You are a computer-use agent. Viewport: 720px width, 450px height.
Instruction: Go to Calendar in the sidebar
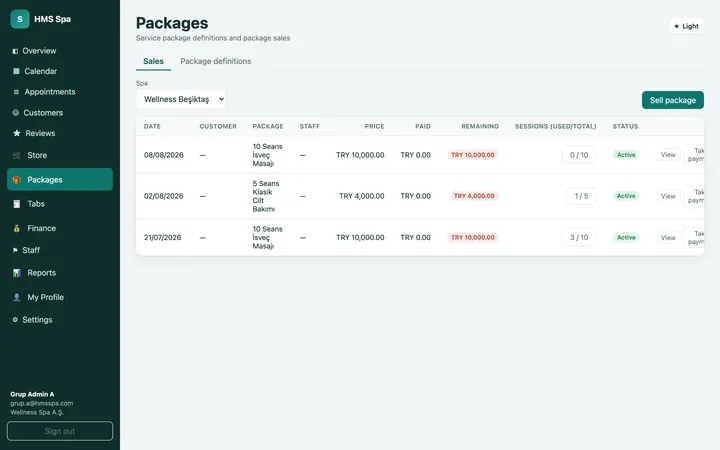[60, 71]
